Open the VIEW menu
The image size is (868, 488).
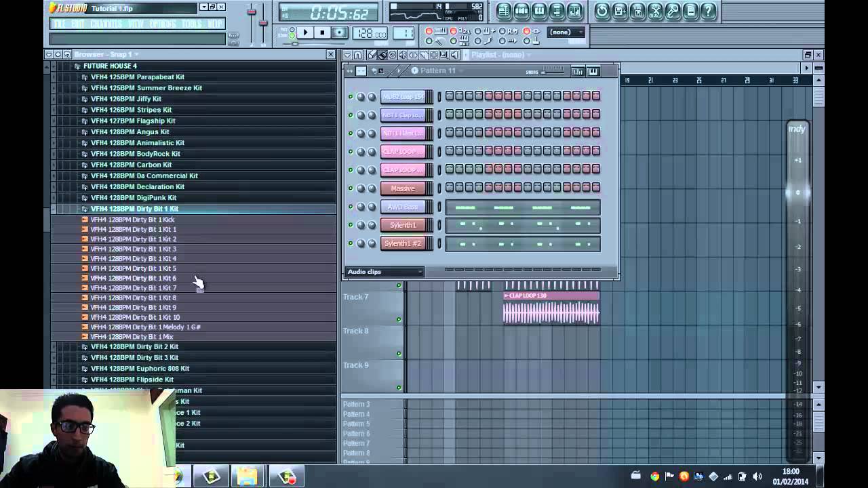click(136, 24)
